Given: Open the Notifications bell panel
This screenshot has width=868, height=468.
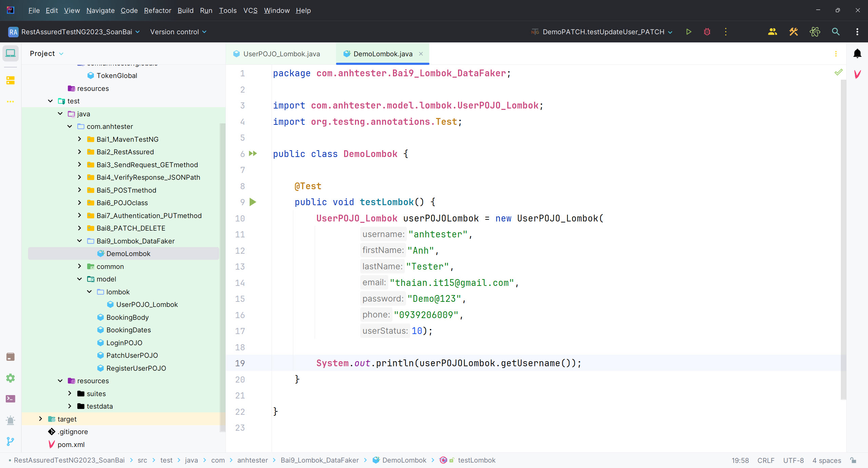Looking at the screenshot, I should tap(857, 54).
